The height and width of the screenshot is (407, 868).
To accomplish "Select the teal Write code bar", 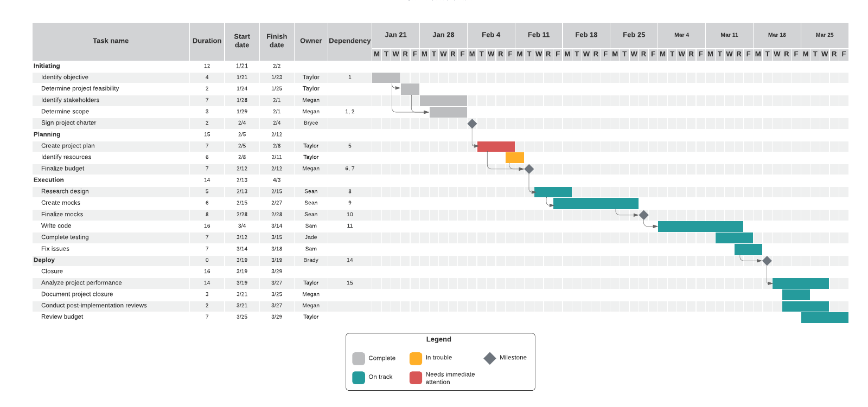I will 700,227.
